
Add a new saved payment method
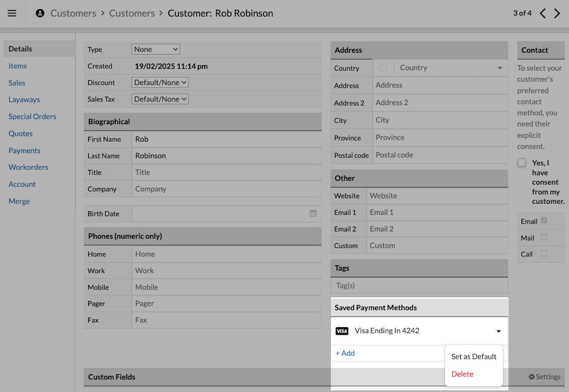click(x=345, y=353)
